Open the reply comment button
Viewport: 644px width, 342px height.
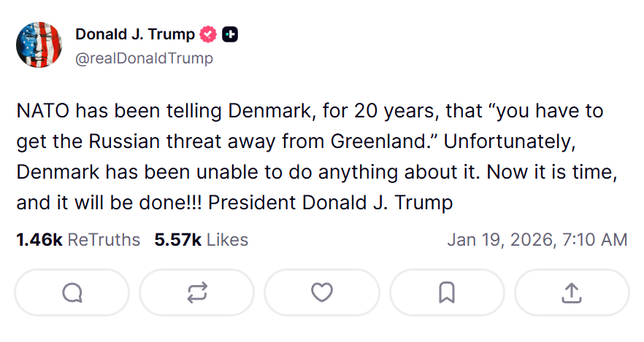(x=72, y=292)
